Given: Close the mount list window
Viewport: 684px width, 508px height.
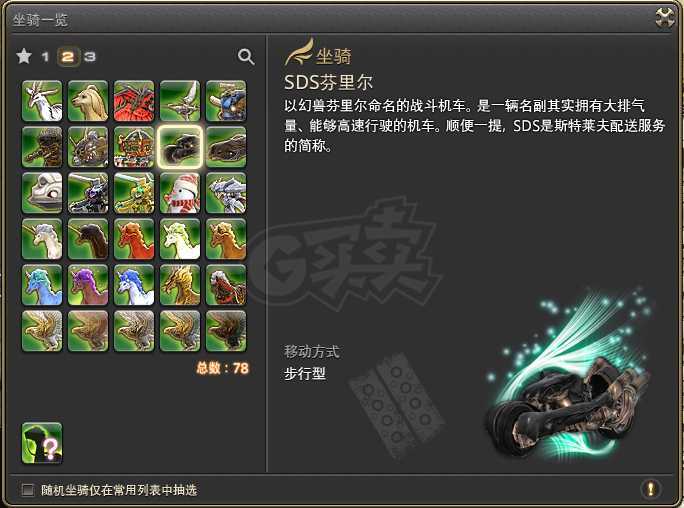Looking at the screenshot, I should 665,18.
